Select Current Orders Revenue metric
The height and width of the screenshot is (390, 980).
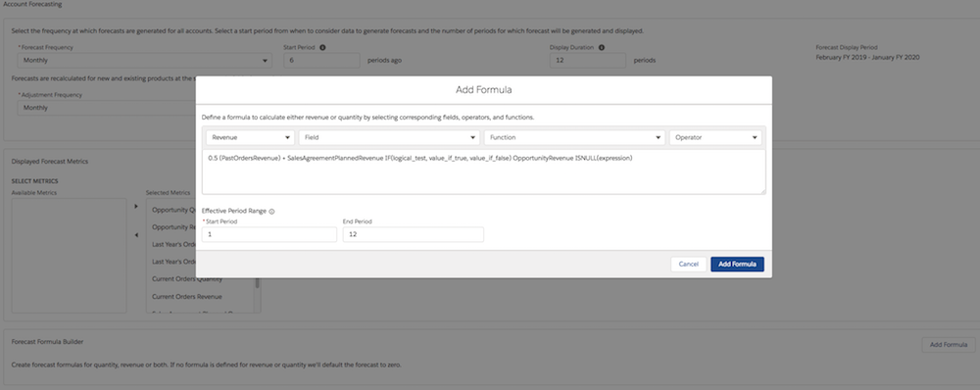pyautogui.click(x=187, y=297)
